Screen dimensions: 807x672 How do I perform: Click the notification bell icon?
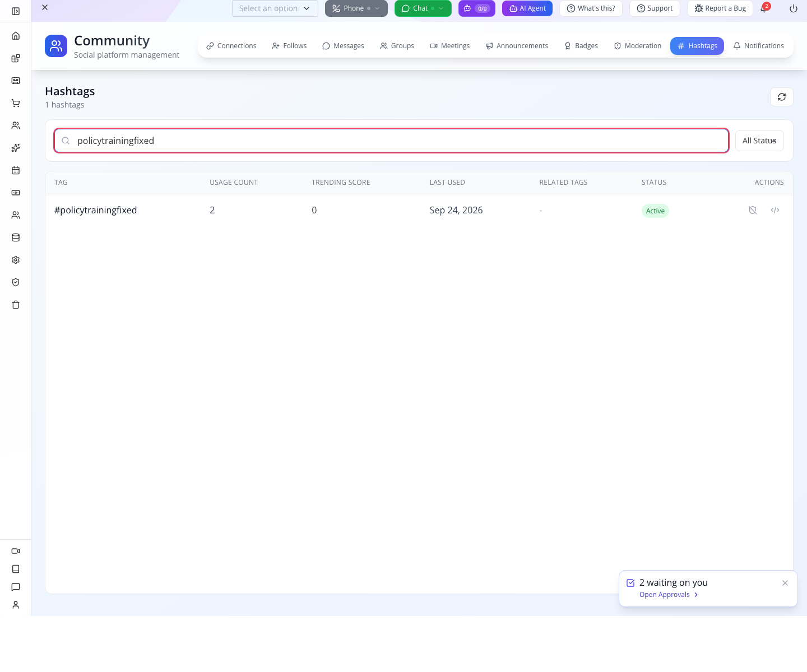[x=764, y=8]
